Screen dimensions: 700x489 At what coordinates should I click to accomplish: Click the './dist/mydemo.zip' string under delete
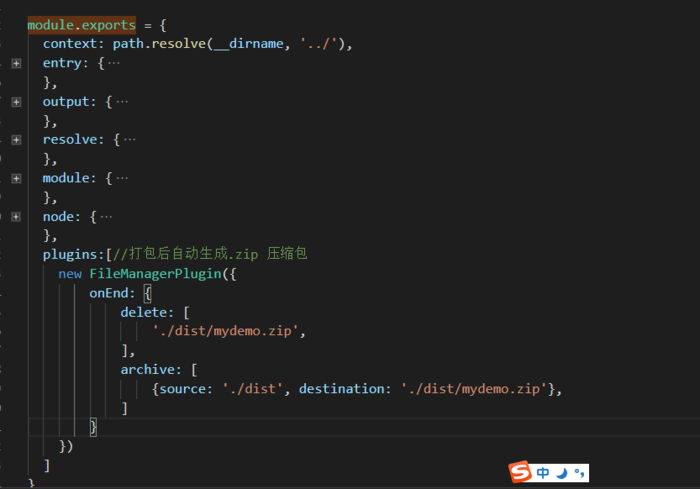(225, 331)
